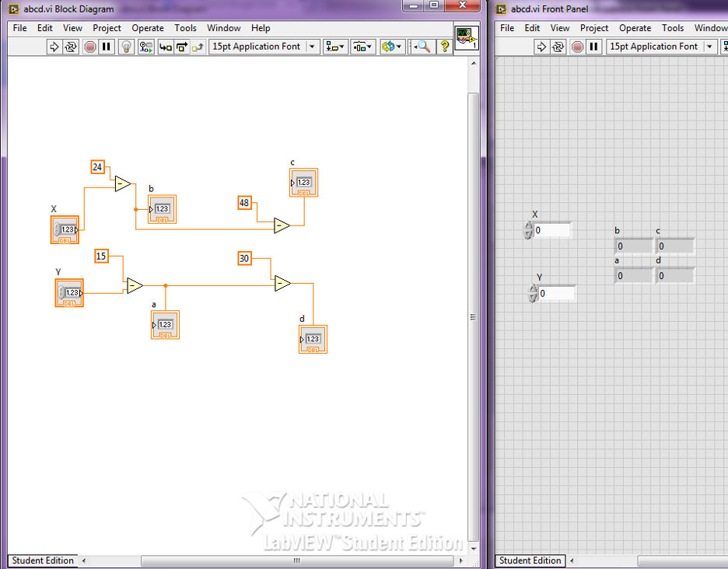
Task: Select indicator terminal a in diagram
Action: pos(166,325)
